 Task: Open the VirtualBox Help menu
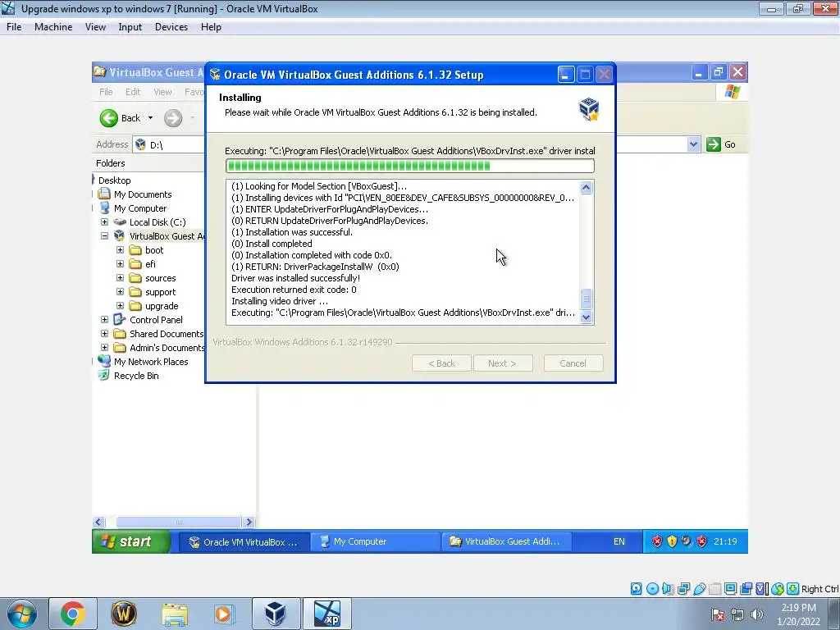click(x=211, y=27)
